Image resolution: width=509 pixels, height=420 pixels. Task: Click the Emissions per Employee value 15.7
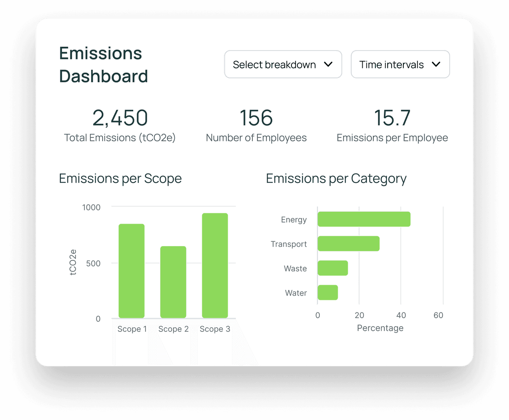point(392,118)
